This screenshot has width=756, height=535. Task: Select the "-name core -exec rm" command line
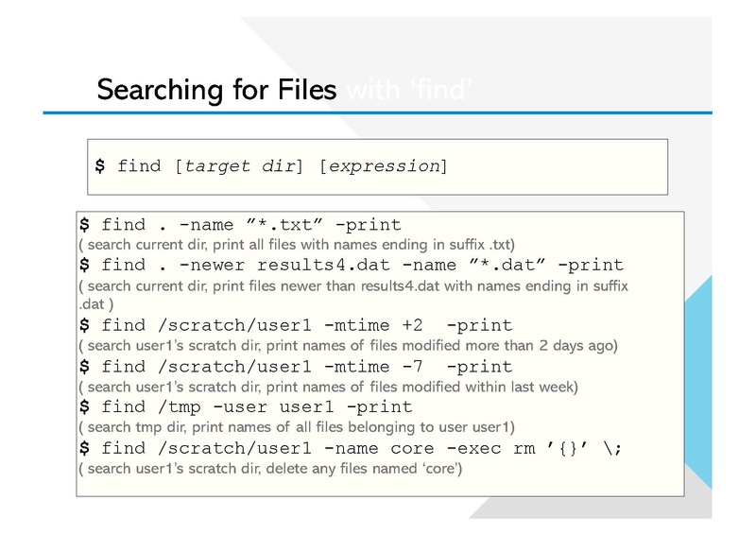point(351,449)
